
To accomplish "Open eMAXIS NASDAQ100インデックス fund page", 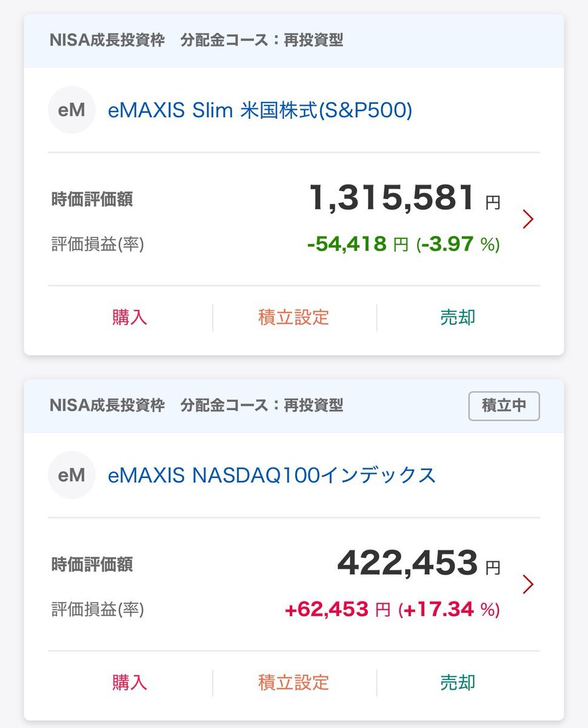I will tap(272, 475).
